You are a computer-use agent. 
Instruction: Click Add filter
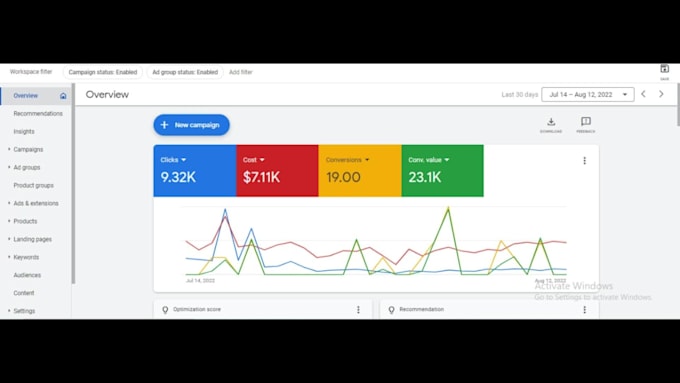coord(241,72)
